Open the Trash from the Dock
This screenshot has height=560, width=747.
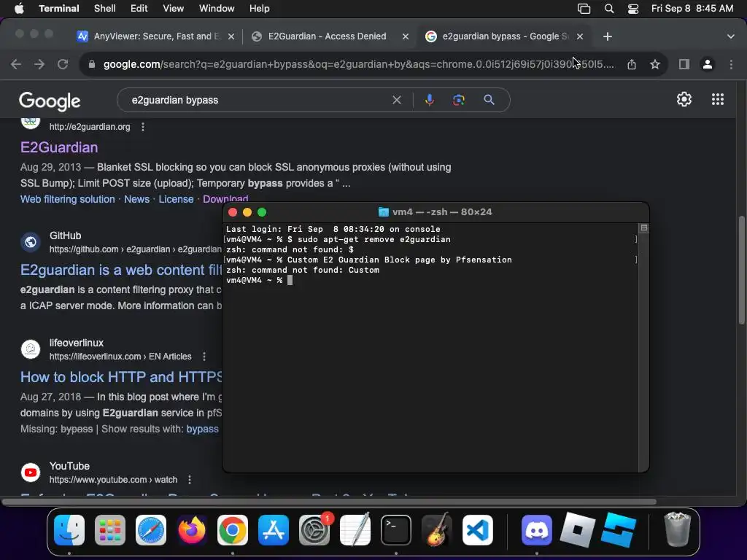click(677, 529)
